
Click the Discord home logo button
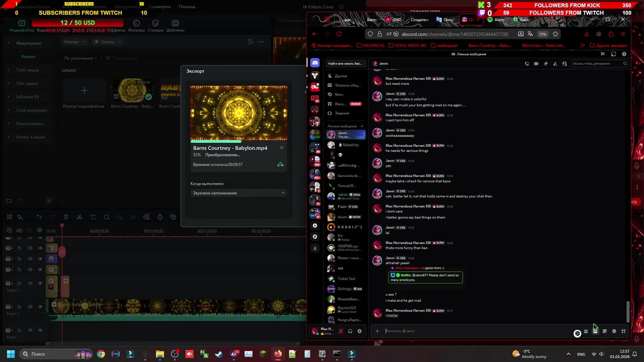[x=315, y=63]
